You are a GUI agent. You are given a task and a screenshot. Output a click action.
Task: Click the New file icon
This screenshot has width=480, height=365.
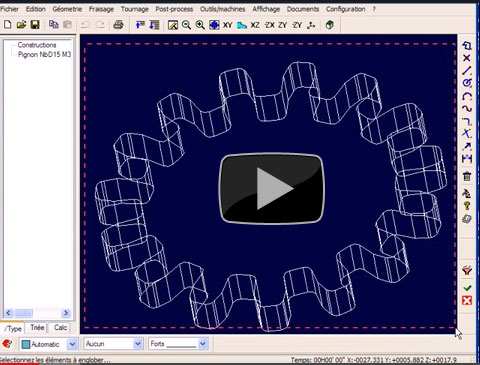7,25
